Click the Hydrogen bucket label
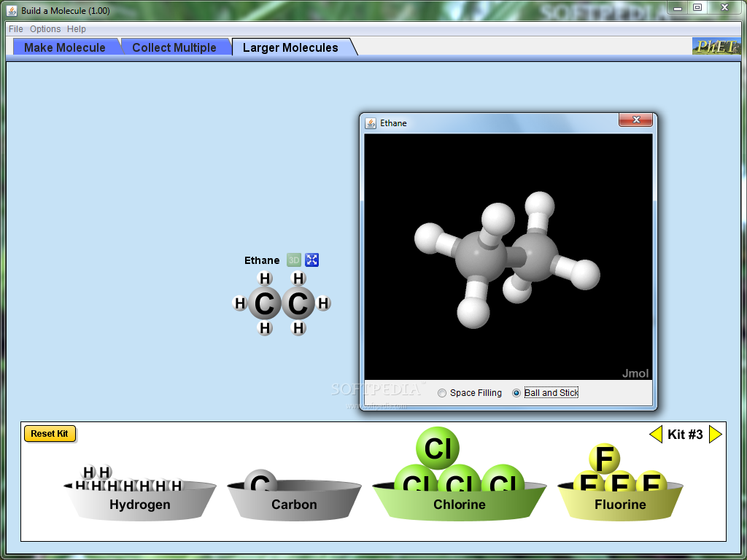This screenshot has height=560, width=747. point(139,505)
